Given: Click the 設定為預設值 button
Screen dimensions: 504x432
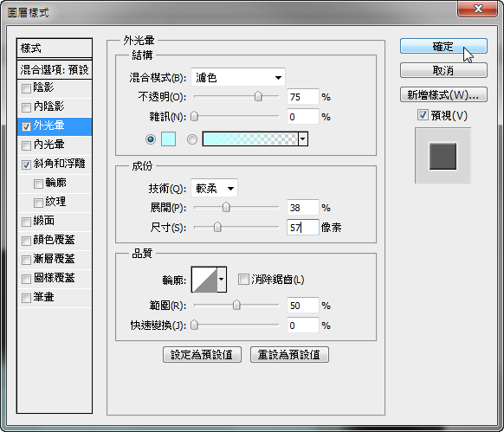Looking at the screenshot, I should [x=202, y=355].
